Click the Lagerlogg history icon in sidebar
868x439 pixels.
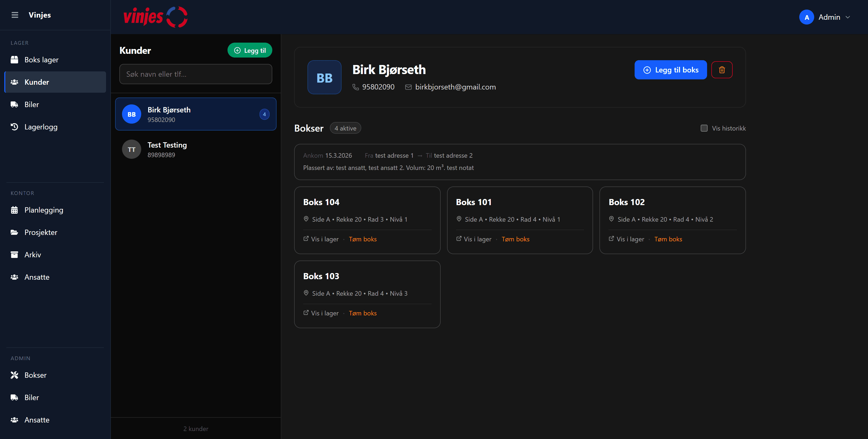coord(14,127)
